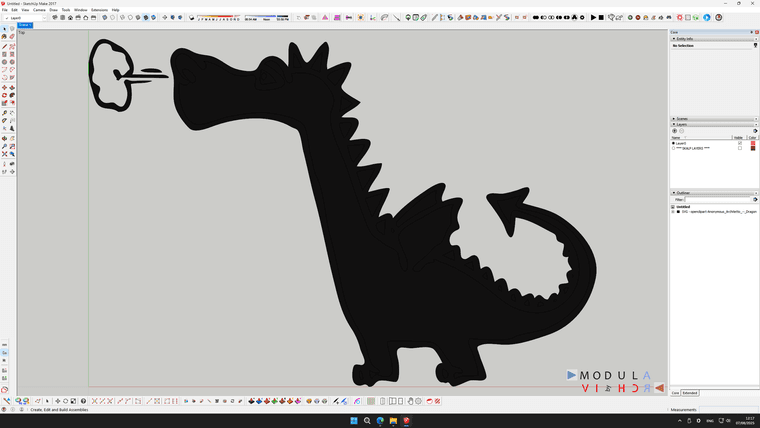The width and height of the screenshot is (760, 428).
Task: Sort layers by Visible column header
Action: point(739,138)
